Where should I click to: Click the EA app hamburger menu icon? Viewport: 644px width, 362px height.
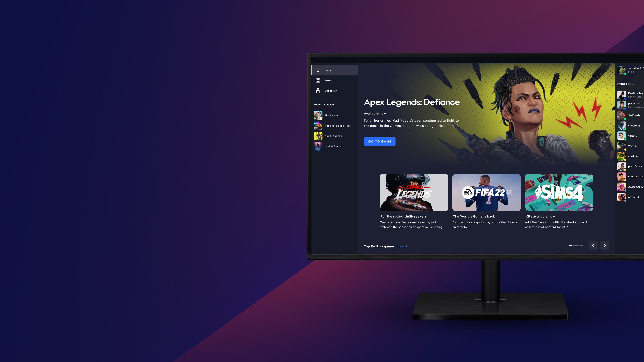[315, 60]
